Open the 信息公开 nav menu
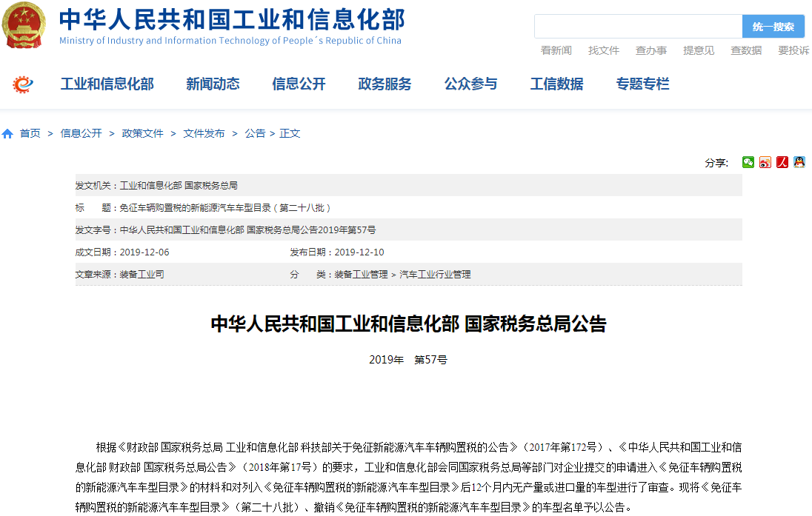812x516 pixels. tap(299, 84)
